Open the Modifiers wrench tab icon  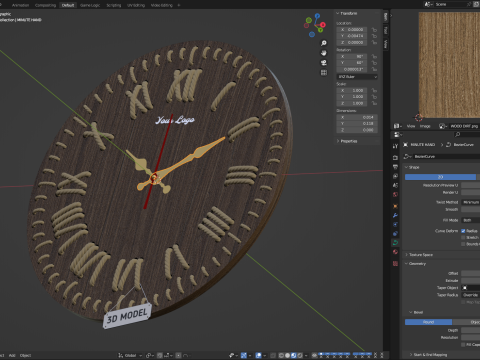click(x=395, y=215)
